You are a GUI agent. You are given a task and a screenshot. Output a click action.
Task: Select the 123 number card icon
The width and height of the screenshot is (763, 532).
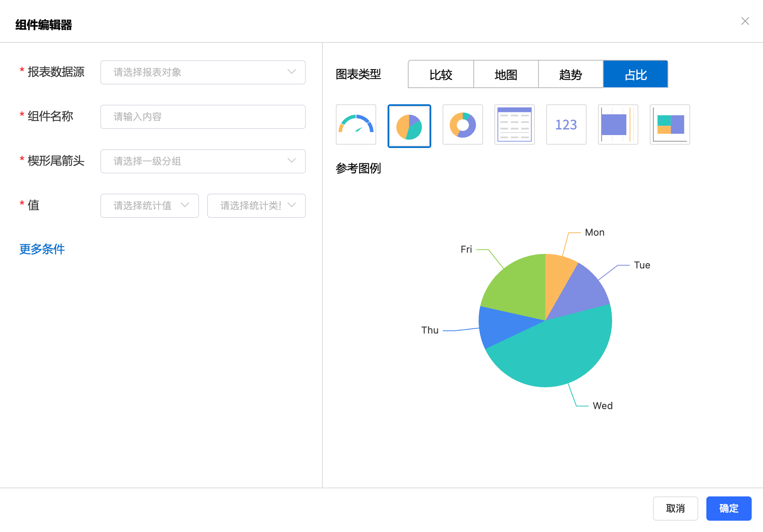(x=566, y=125)
